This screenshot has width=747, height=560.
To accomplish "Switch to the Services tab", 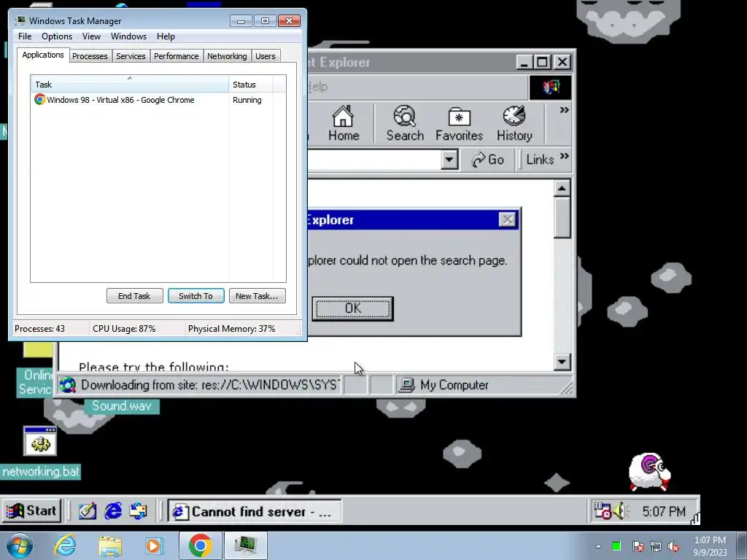I will point(131,56).
